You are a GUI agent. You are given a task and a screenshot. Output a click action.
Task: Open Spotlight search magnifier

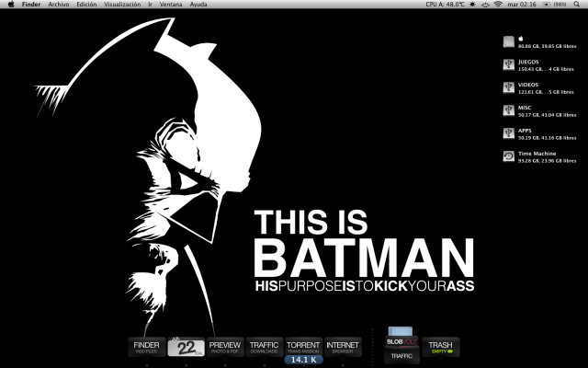tap(576, 4)
